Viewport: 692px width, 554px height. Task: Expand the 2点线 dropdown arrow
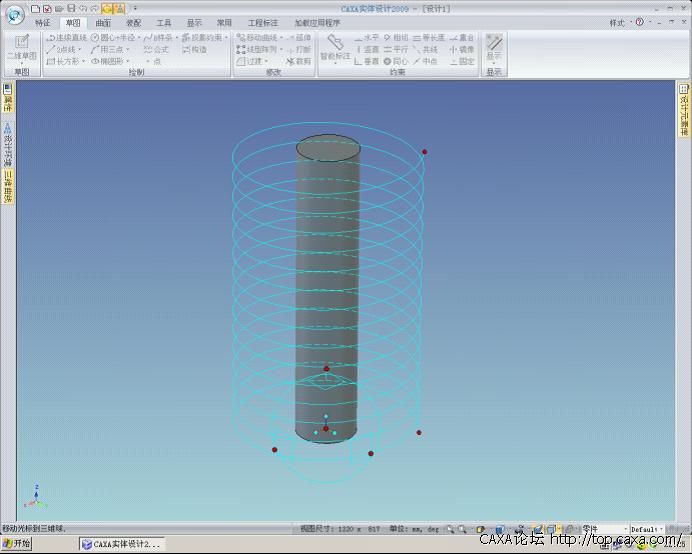pyautogui.click(x=80, y=49)
